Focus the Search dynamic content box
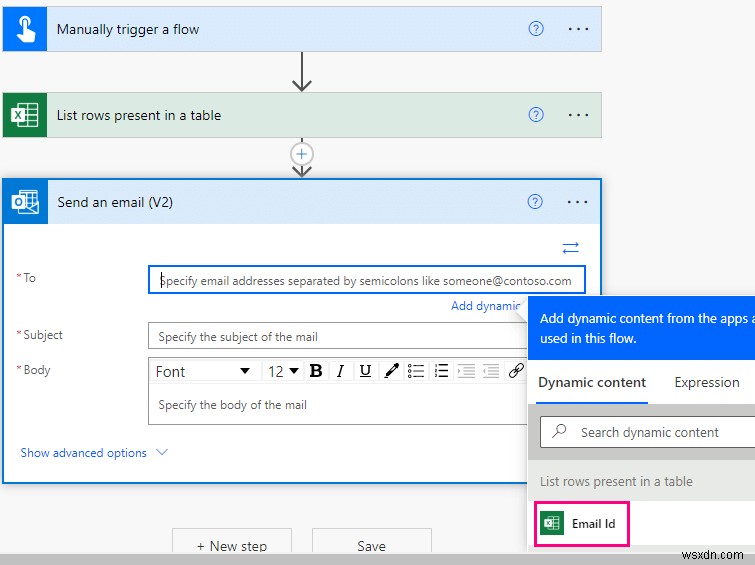 point(648,432)
